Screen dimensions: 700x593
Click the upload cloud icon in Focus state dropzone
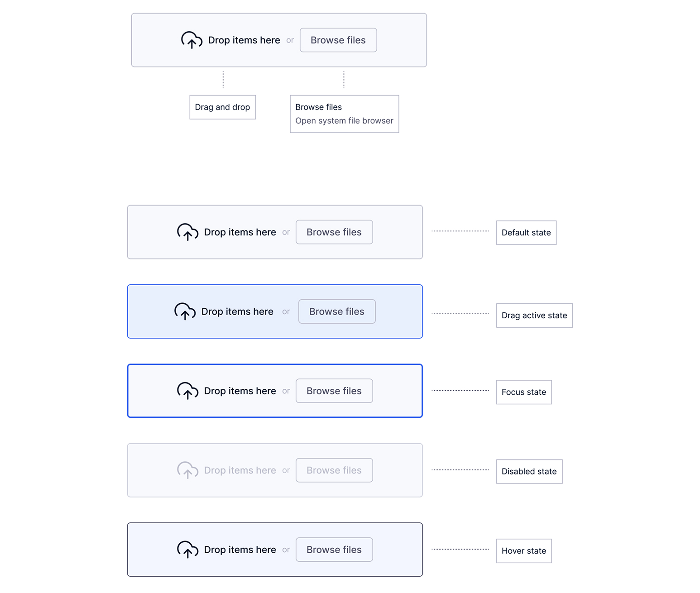(x=187, y=391)
